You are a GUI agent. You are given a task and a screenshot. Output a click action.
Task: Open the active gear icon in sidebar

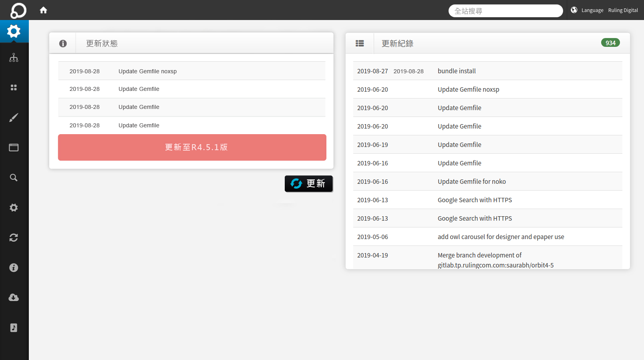pyautogui.click(x=14, y=31)
